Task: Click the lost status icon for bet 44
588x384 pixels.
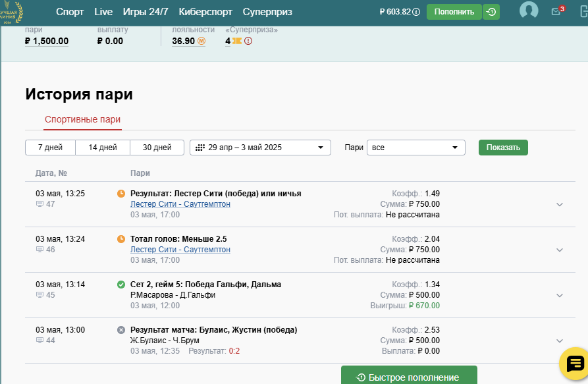Action: point(120,330)
